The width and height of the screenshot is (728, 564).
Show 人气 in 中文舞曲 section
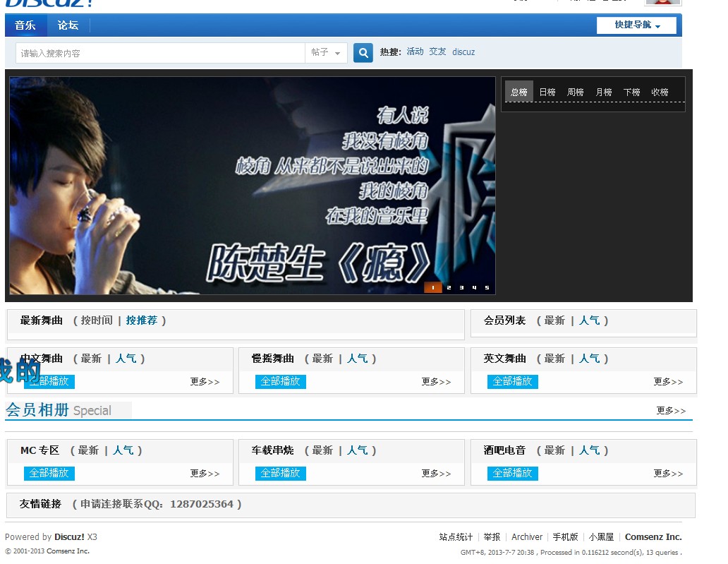pos(126,358)
